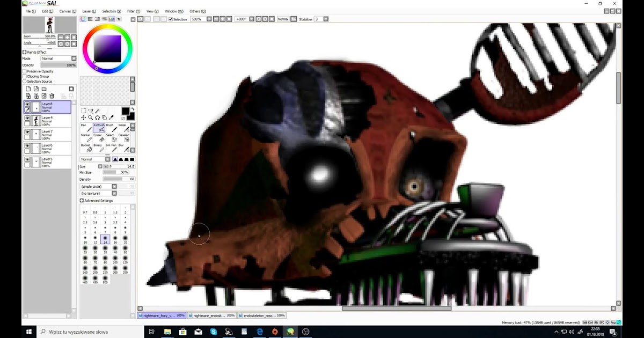644x338 pixels.
Task: Open the Stabilizer value dropdown
Action: [326, 19]
